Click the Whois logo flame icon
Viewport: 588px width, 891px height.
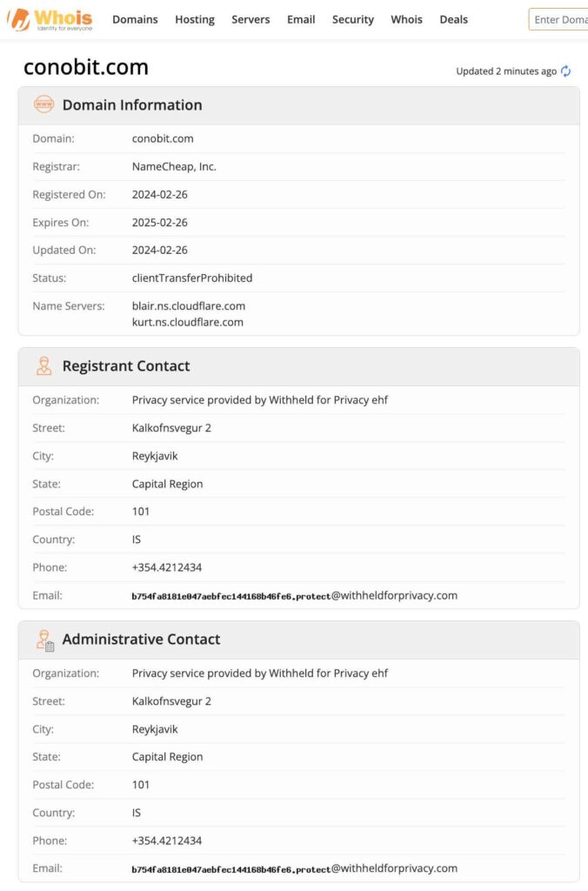[x=21, y=17]
